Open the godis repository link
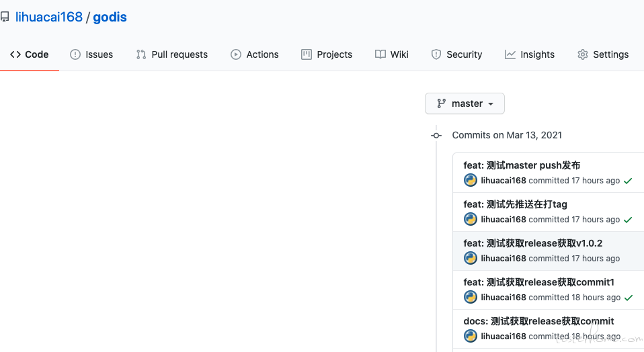The image size is (644, 352). [x=110, y=17]
